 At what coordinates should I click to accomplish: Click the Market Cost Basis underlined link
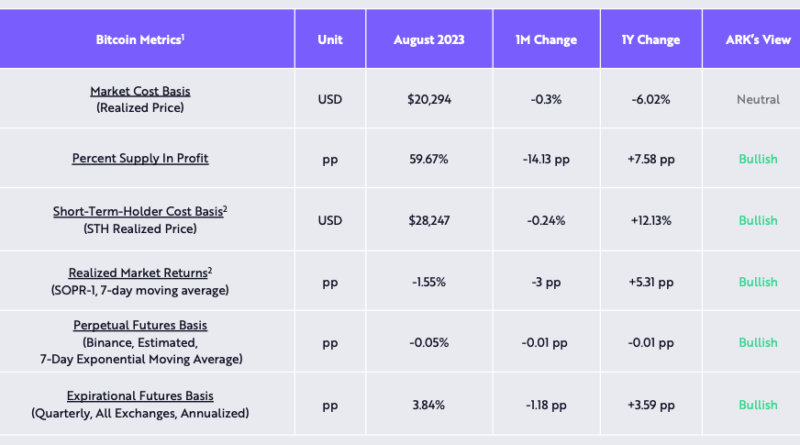(x=140, y=91)
